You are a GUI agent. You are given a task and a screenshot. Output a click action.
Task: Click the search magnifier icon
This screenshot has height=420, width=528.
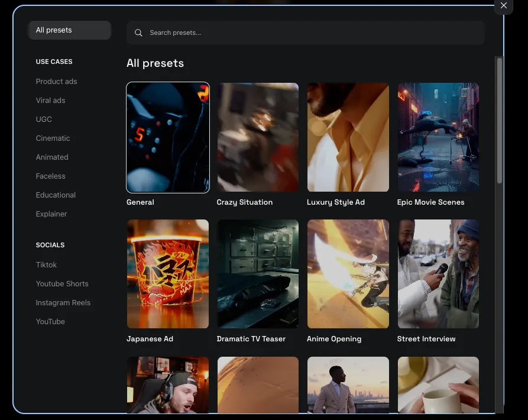point(138,33)
